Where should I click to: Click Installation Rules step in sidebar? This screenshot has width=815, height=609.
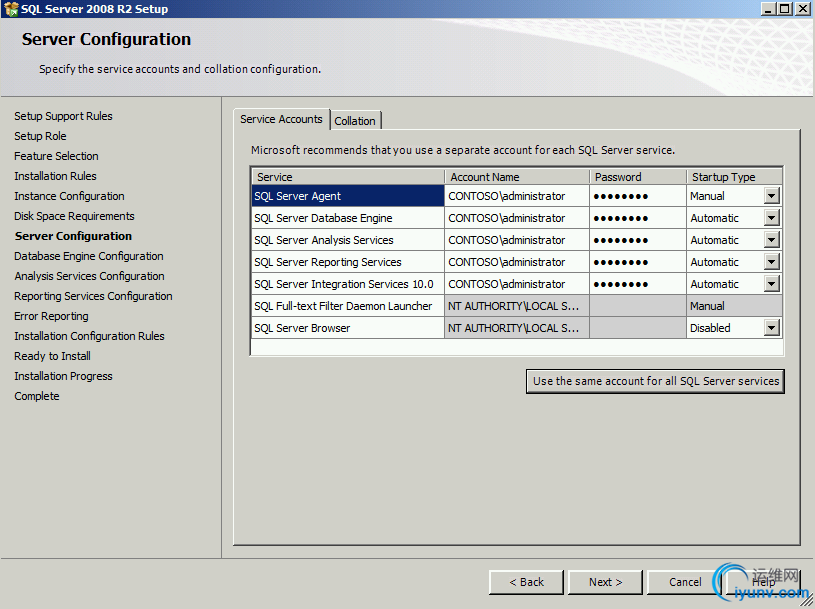point(55,176)
